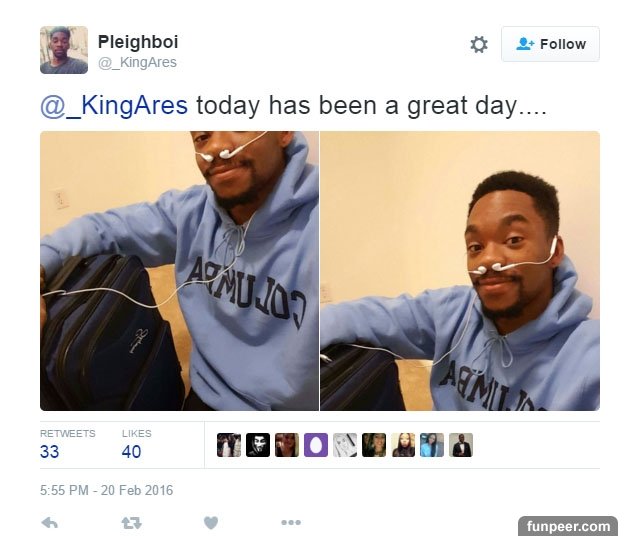
Task: Click the Guy Fawkes mask liker avatar
Action: (258, 445)
